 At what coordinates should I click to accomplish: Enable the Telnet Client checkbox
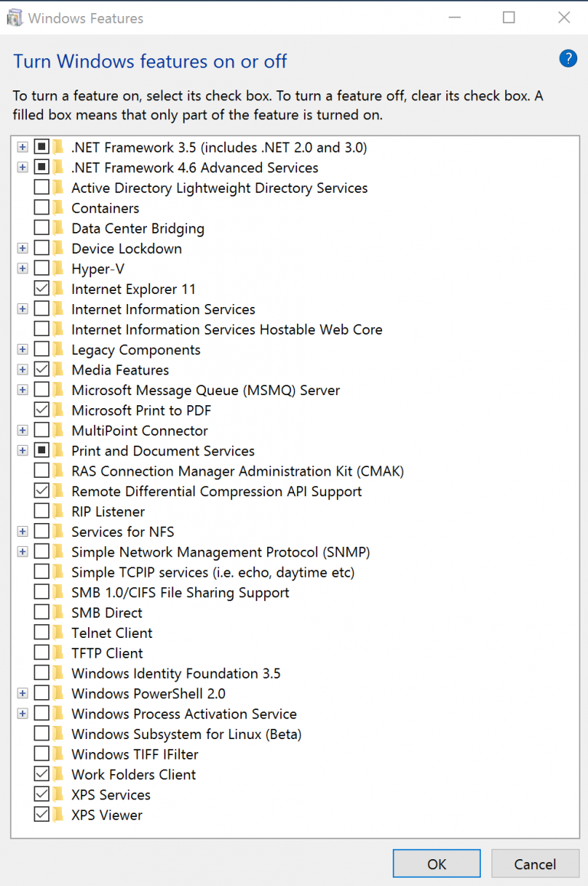pyautogui.click(x=42, y=633)
